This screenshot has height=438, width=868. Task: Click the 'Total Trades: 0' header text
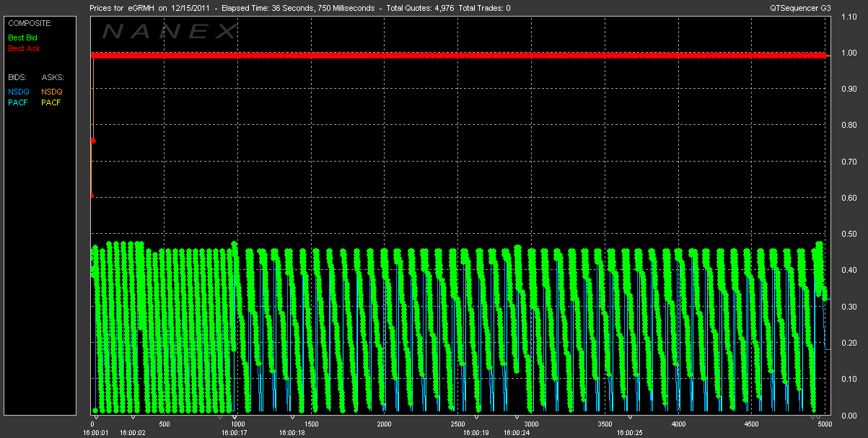pos(485,8)
